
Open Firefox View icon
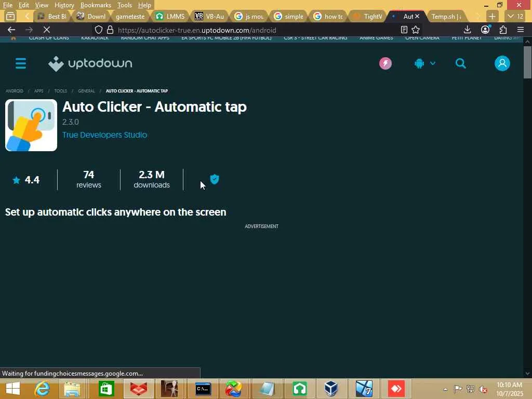coord(10,16)
